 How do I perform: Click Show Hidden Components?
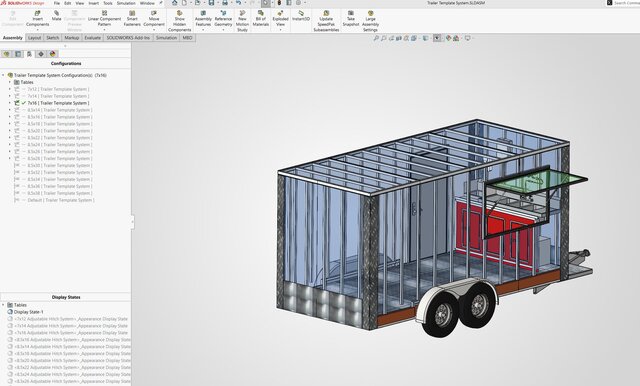(x=180, y=21)
